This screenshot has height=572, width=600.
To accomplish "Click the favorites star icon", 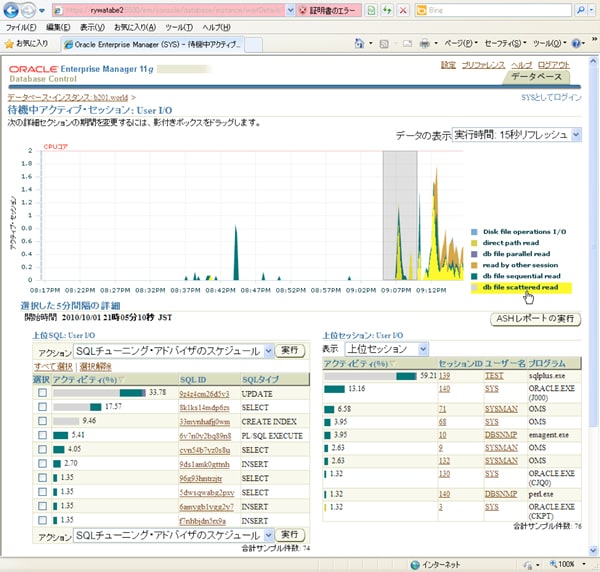I will (10, 45).
